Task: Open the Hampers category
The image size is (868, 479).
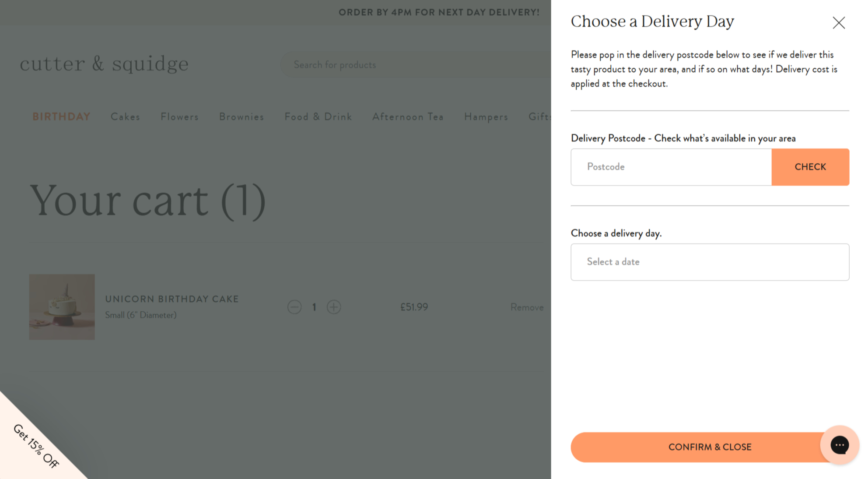Action: coord(486,117)
